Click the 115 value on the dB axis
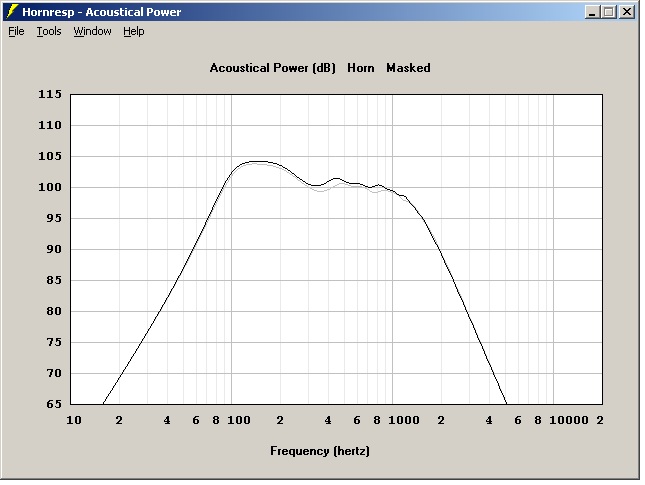The width and height of the screenshot is (645, 485). coord(50,94)
